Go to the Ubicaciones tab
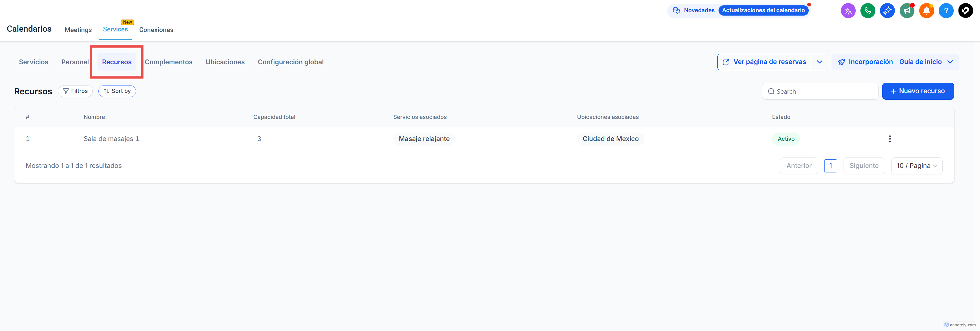The width and height of the screenshot is (980, 331). [x=225, y=62]
